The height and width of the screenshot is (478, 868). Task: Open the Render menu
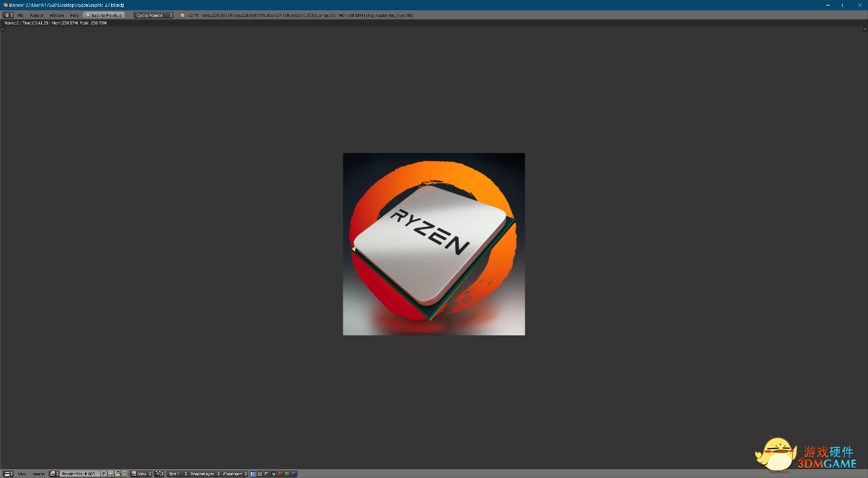pos(36,15)
